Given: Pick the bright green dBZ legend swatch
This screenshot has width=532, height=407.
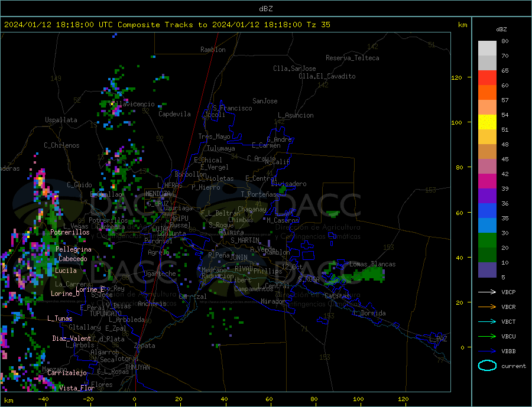Looking at the screenshot, I should [487, 240].
